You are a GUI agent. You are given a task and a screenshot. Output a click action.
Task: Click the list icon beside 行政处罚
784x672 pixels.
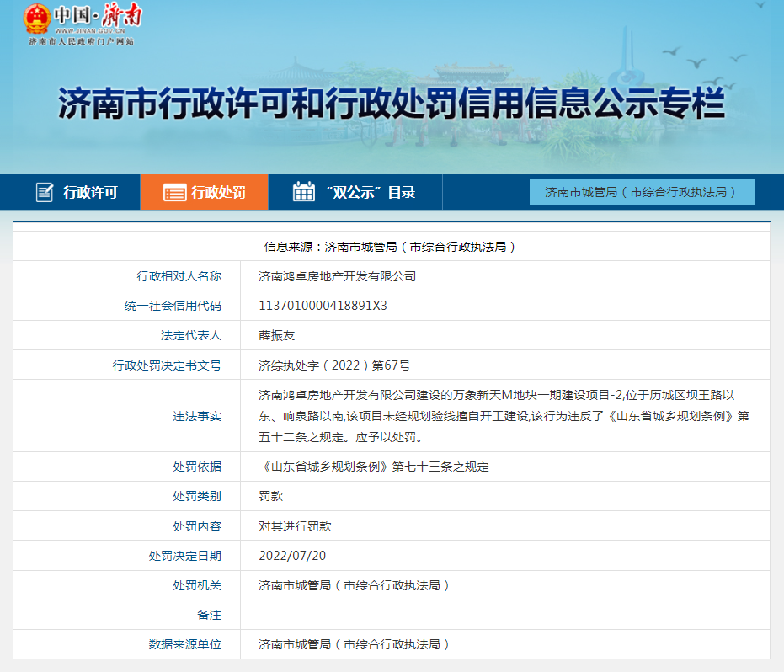click(x=174, y=192)
